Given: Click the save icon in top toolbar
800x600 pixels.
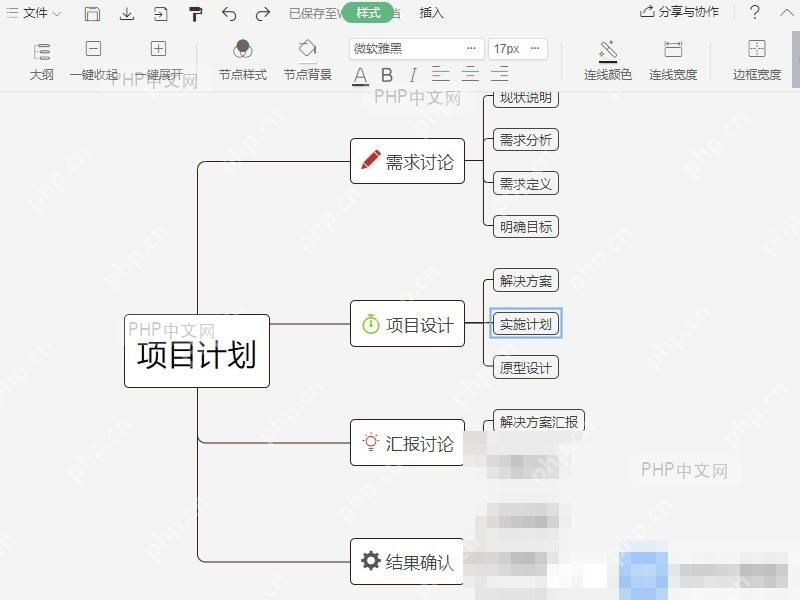Looking at the screenshot, I should (x=92, y=13).
